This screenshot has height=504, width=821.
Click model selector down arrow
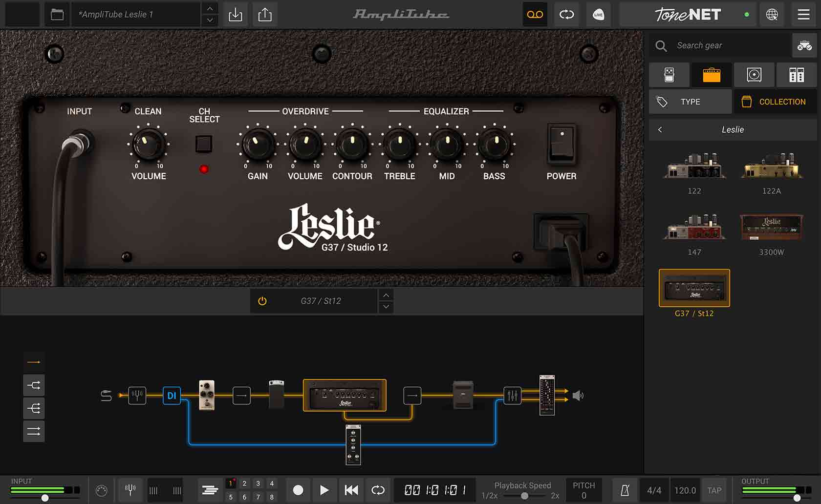386,307
